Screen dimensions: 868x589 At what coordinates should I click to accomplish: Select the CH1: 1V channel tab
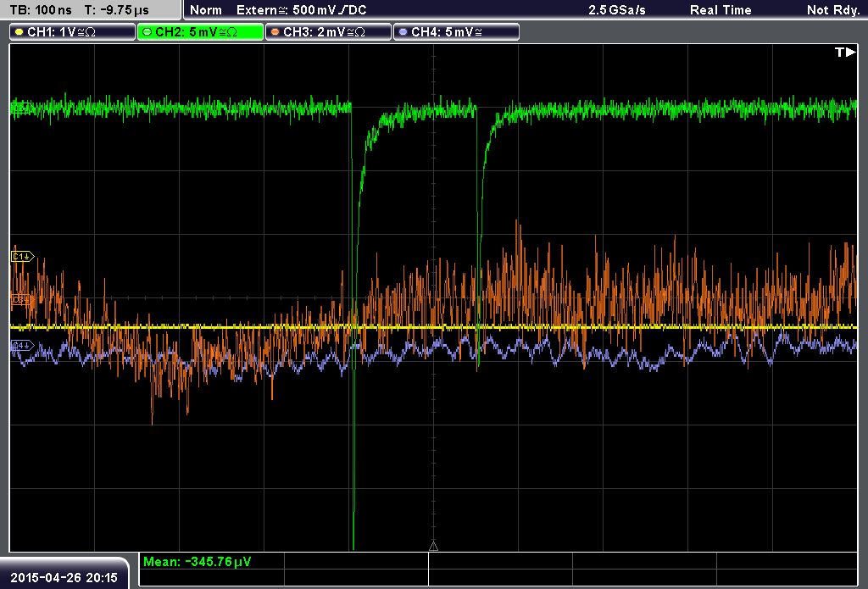pyautogui.click(x=73, y=32)
